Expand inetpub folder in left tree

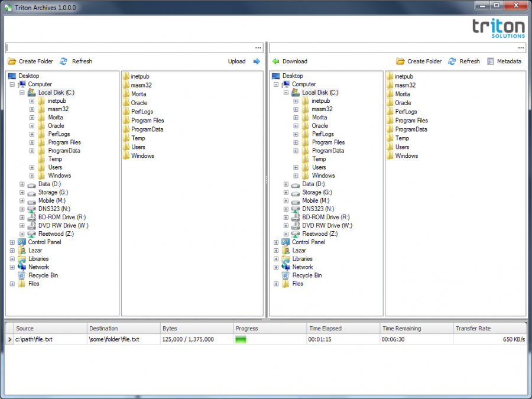click(32, 100)
